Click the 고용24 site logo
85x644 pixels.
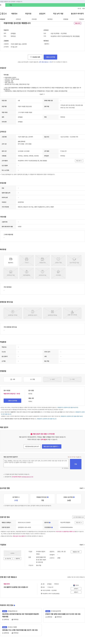(x=3, y=14)
